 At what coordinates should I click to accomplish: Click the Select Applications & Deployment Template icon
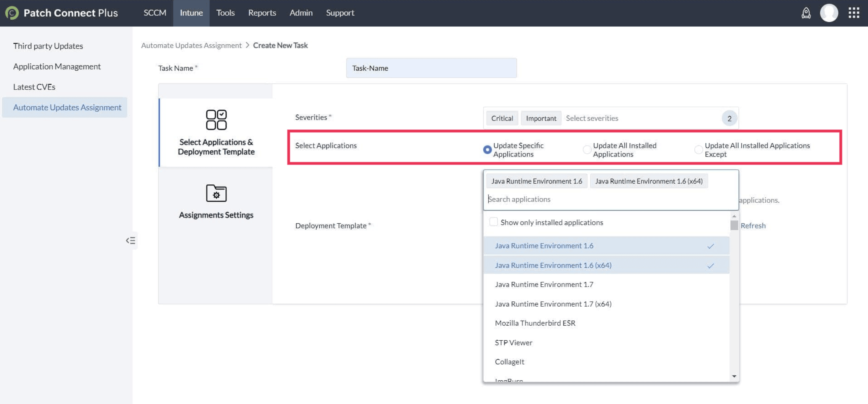[x=216, y=120]
